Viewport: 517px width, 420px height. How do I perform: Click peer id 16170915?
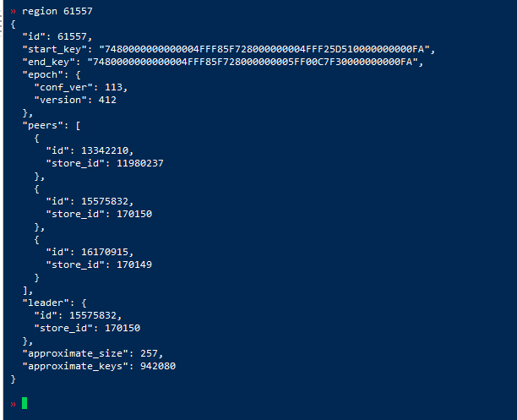(105, 252)
